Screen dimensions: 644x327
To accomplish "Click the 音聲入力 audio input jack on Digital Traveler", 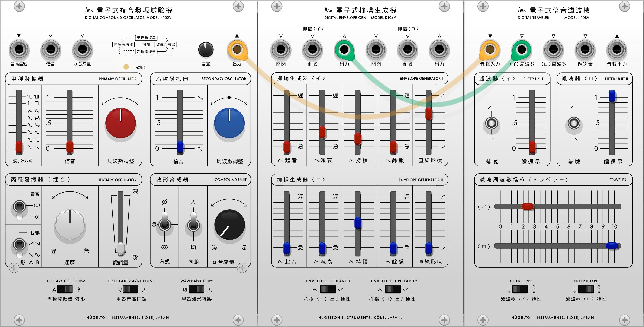I will (x=491, y=50).
